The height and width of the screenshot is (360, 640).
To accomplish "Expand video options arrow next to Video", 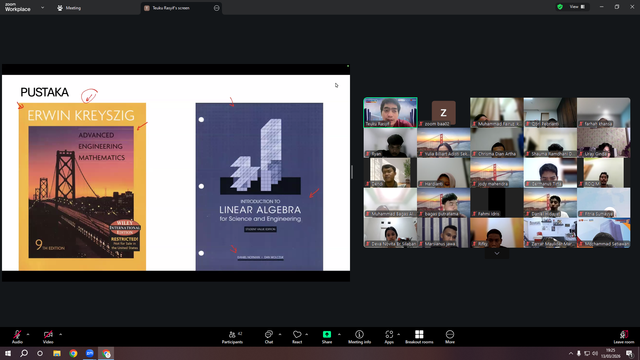I will pyautogui.click(x=60, y=334).
